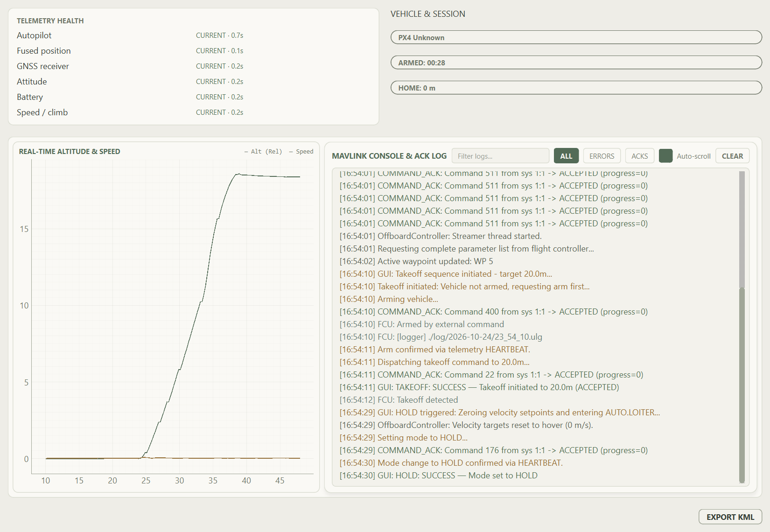Click the CURRENT · 0.1s Fused position status
Viewport: 770px width, 532px height.
coord(219,51)
